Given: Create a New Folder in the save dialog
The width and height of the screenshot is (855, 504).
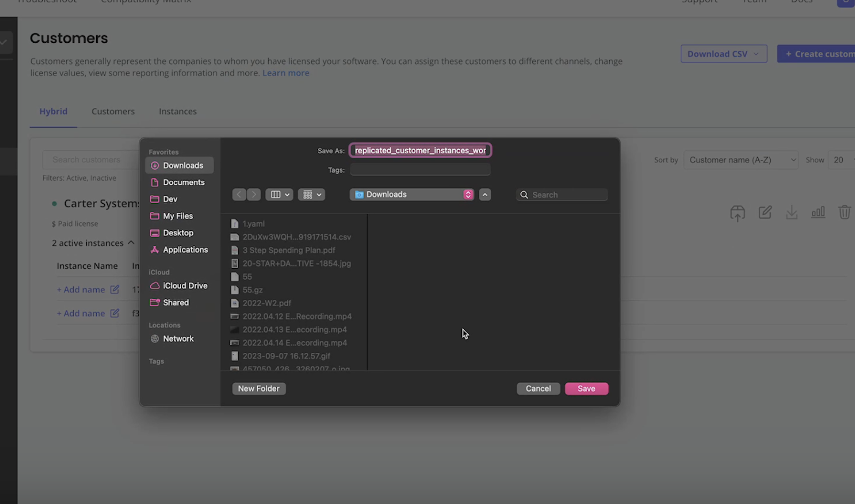Looking at the screenshot, I should coord(259,389).
